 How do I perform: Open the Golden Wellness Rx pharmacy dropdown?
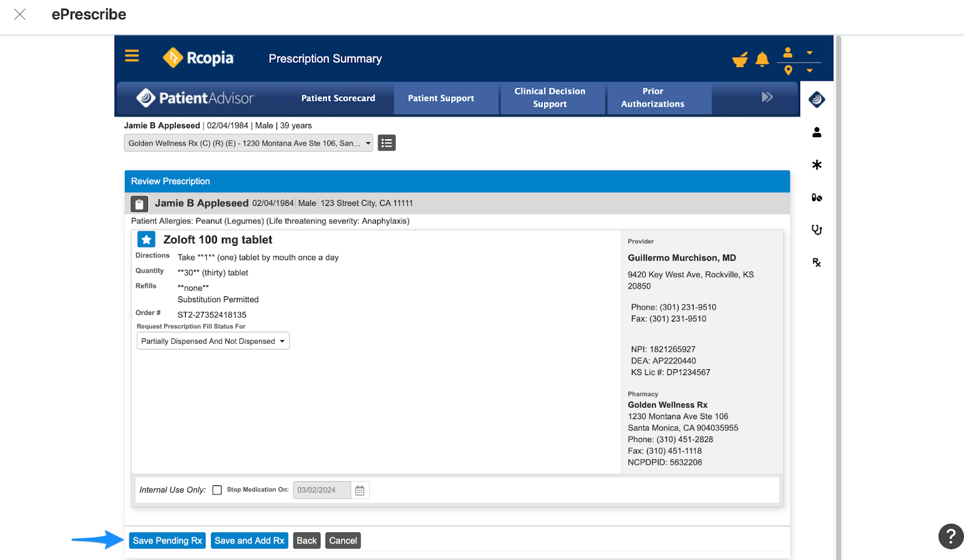(x=248, y=143)
